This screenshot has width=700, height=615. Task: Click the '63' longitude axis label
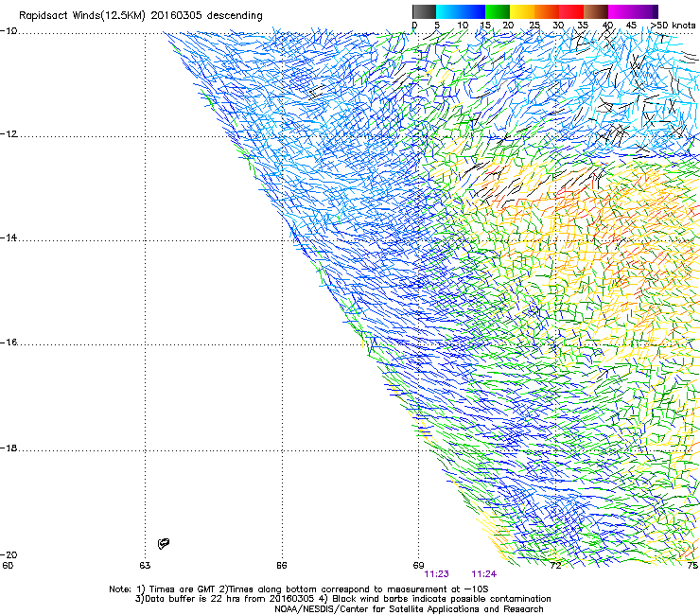coord(145,566)
